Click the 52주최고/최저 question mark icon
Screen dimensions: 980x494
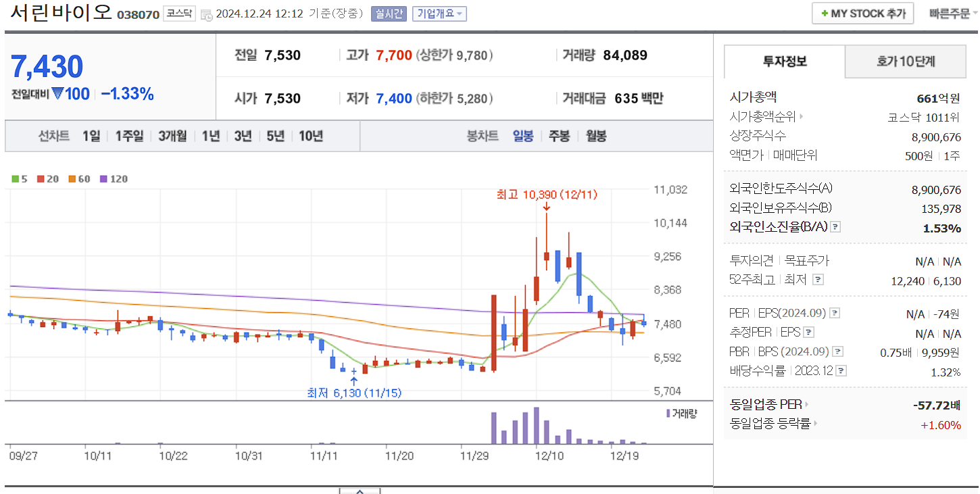tap(818, 279)
